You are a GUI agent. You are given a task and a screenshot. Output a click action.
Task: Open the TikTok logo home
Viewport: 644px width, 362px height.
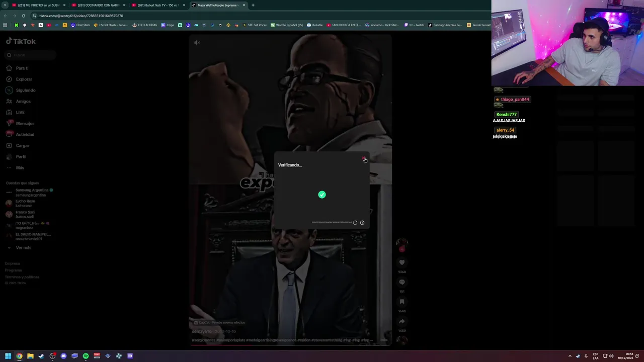coord(21,41)
